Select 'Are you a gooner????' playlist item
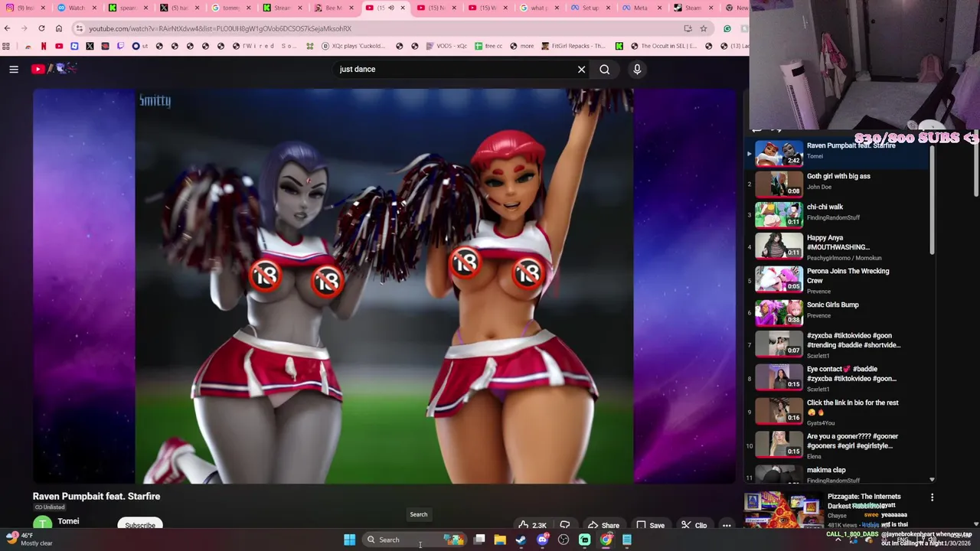The width and height of the screenshot is (980, 551). tap(838, 445)
